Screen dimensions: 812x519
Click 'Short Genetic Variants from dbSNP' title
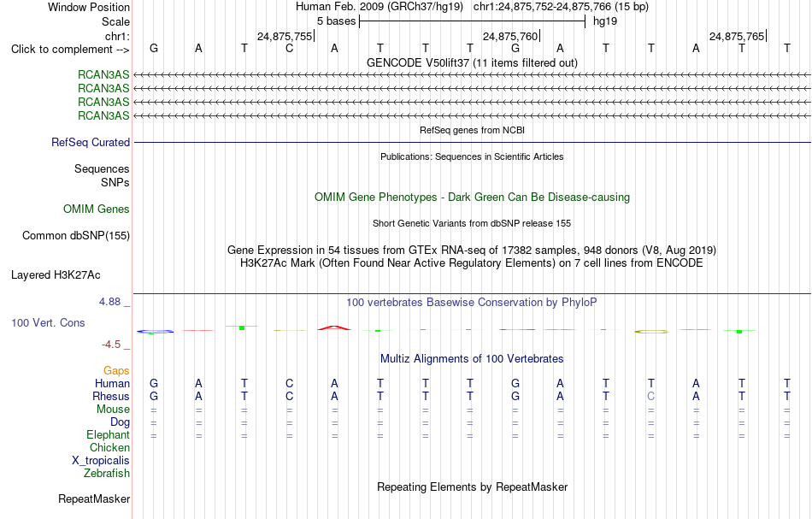pyautogui.click(x=472, y=223)
